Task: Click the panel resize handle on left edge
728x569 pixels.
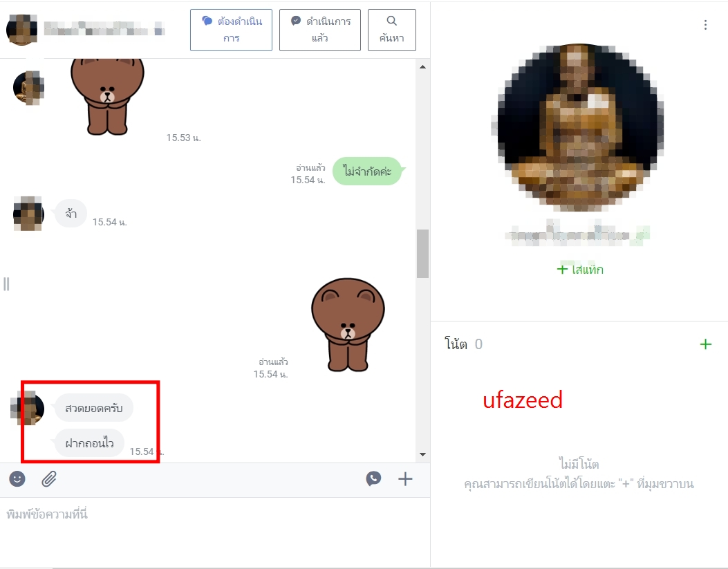Action: tap(6, 283)
